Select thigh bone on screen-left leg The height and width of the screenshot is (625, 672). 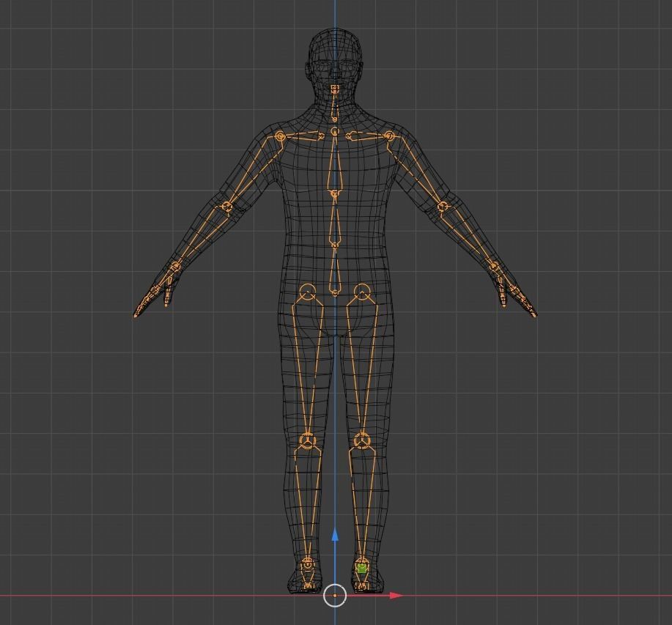coord(307,364)
